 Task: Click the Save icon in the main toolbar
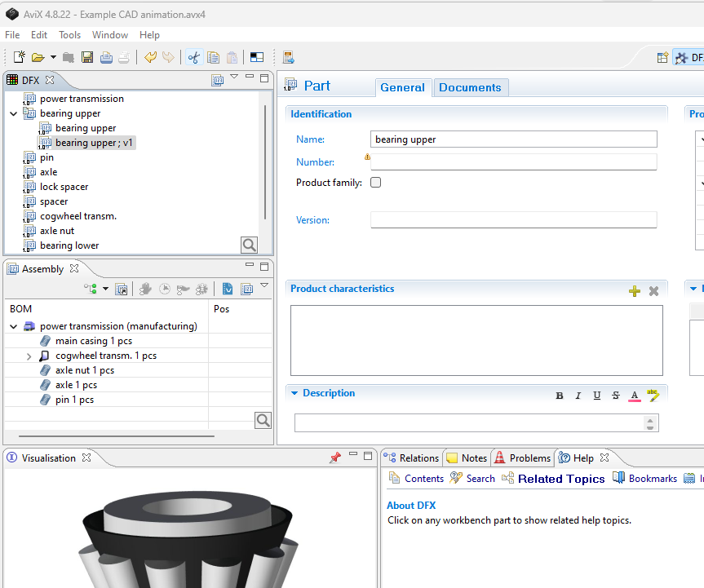(86, 57)
